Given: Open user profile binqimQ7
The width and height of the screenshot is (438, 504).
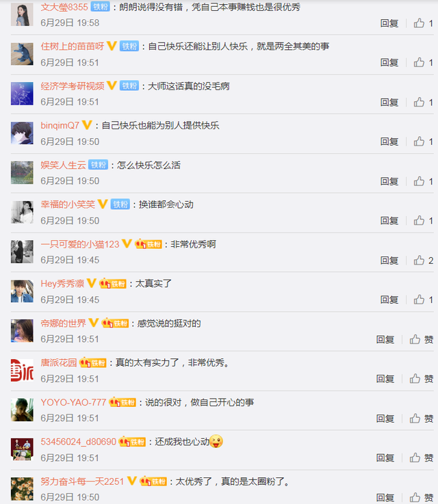Looking at the screenshot, I should pyautogui.click(x=60, y=125).
